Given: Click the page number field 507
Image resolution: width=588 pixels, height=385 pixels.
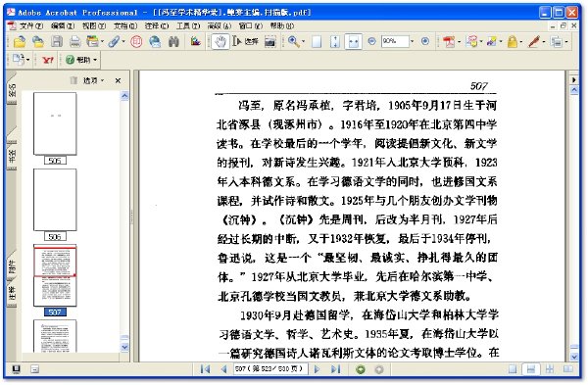Looking at the screenshot, I should coord(270,369).
